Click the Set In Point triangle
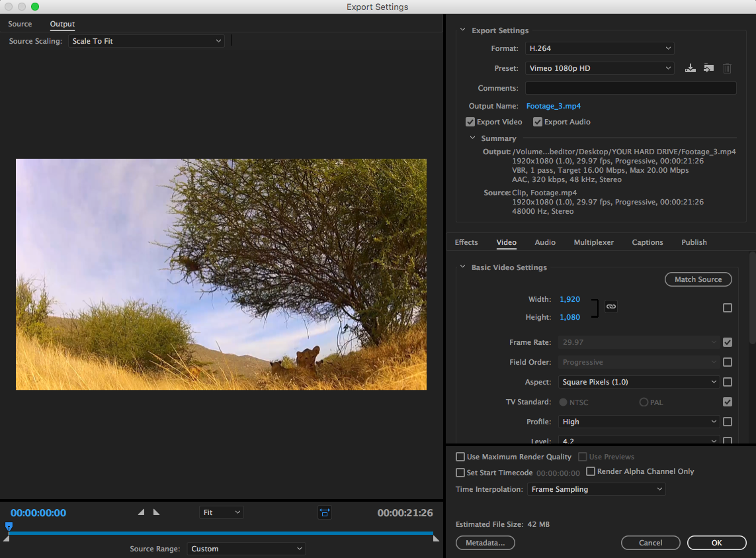The width and height of the screenshot is (756, 558). 141,512
